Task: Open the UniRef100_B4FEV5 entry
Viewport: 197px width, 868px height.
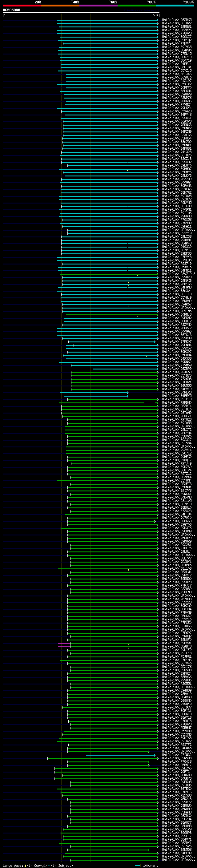Action: [x=177, y=396]
